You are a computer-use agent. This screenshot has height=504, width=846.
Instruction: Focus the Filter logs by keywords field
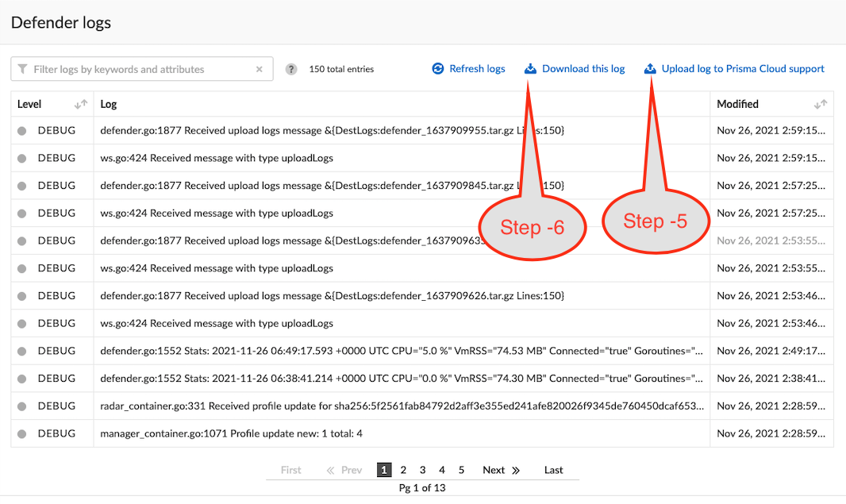(x=142, y=69)
